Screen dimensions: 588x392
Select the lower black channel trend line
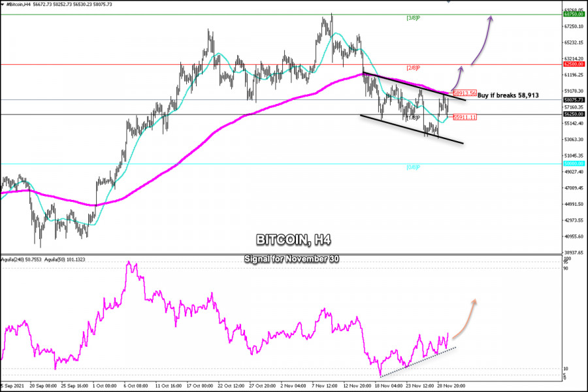point(412,129)
